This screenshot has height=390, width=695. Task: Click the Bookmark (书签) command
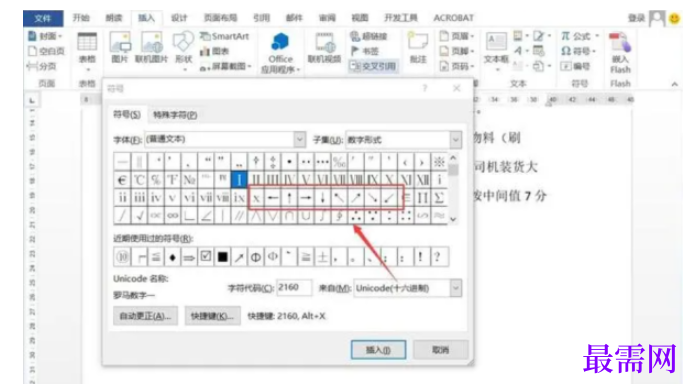tap(364, 51)
